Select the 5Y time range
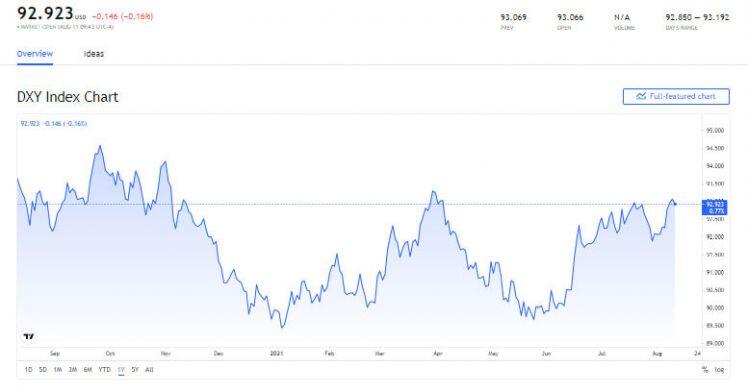The width and height of the screenshot is (748, 392). [135, 370]
